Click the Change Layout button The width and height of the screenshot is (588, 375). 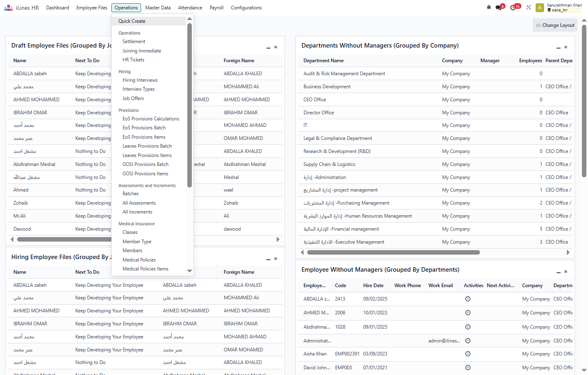555,25
